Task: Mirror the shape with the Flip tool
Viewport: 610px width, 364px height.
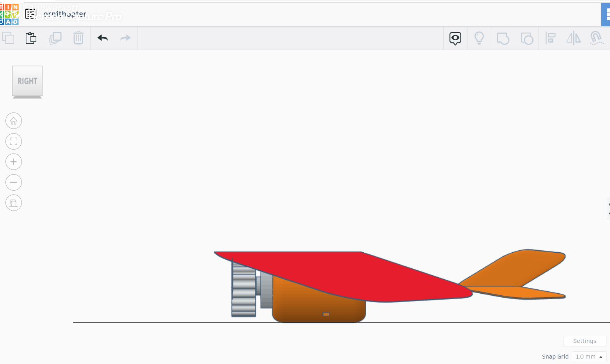Action: tap(573, 38)
